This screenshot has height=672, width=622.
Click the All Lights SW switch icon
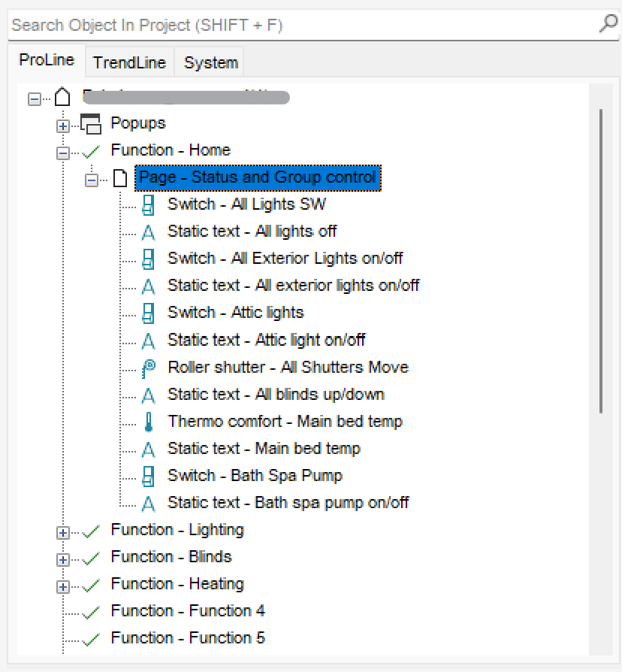tap(149, 204)
